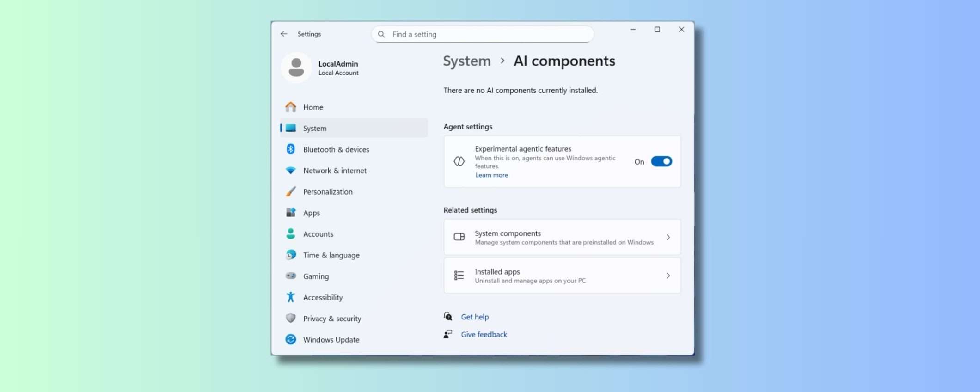The image size is (980, 392).
Task: Click the Bluetooth & devices icon
Action: [x=290, y=149]
